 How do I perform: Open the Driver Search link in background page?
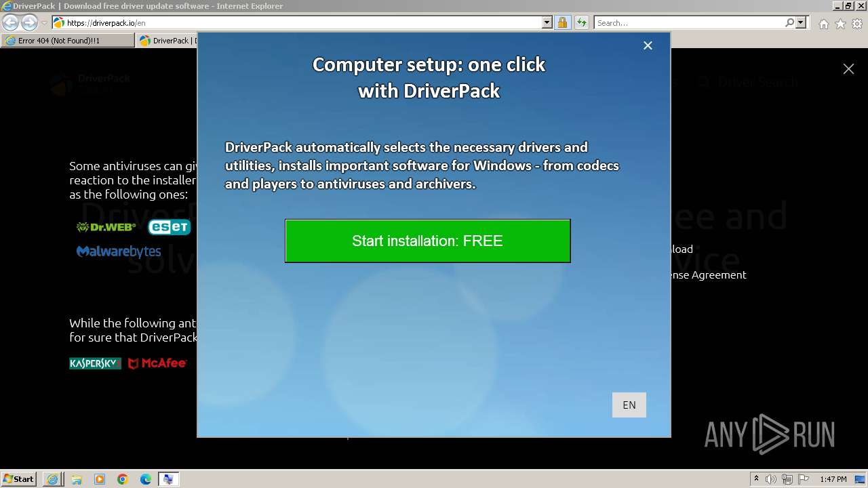(x=749, y=82)
